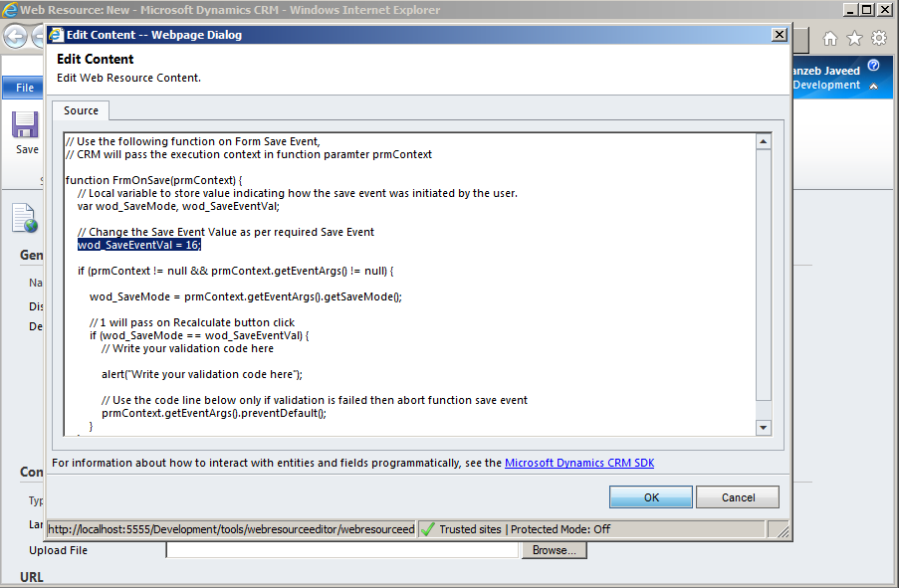
Task: Click OK to confirm the content edit
Action: click(x=651, y=497)
